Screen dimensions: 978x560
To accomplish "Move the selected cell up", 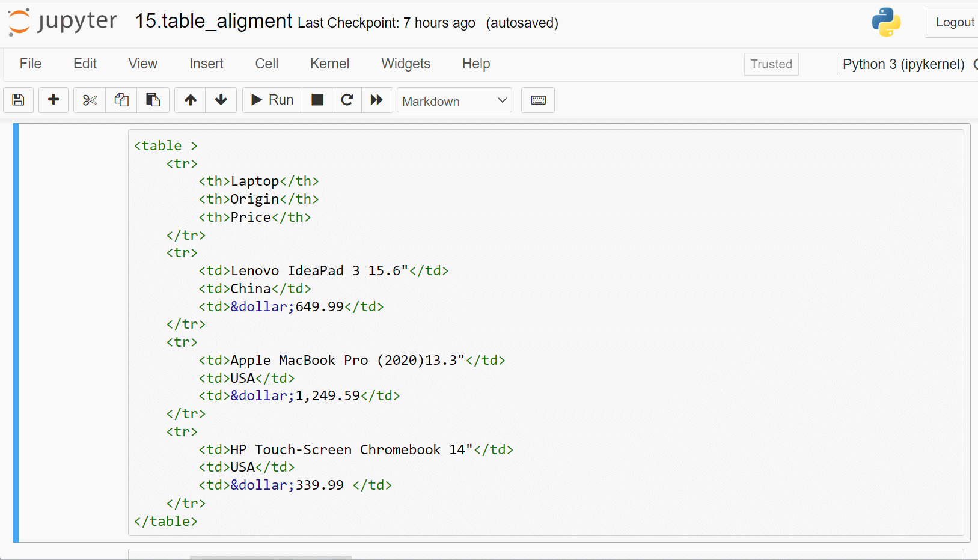I will click(191, 100).
